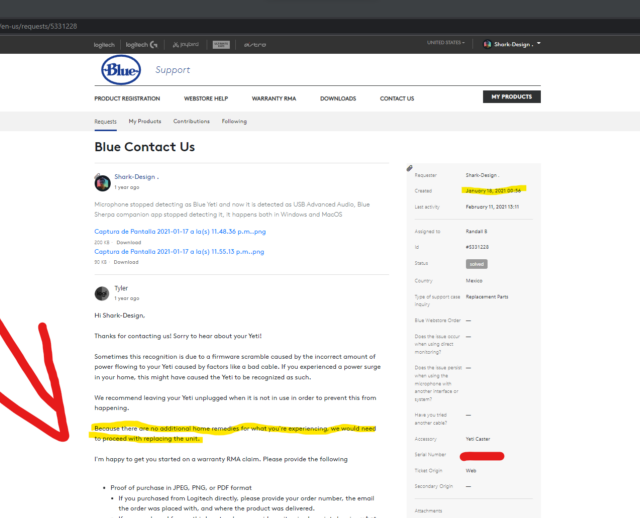Click the browser address bar URL

(x=38, y=26)
